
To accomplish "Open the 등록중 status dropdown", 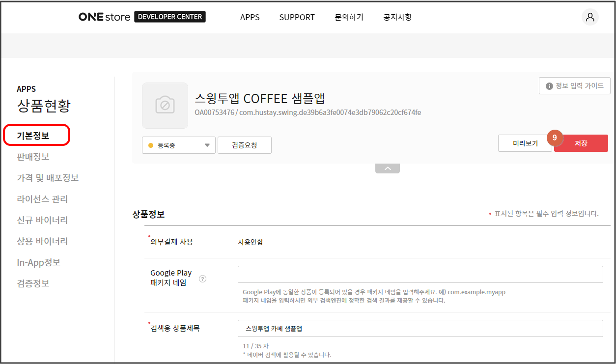I will 179,145.
